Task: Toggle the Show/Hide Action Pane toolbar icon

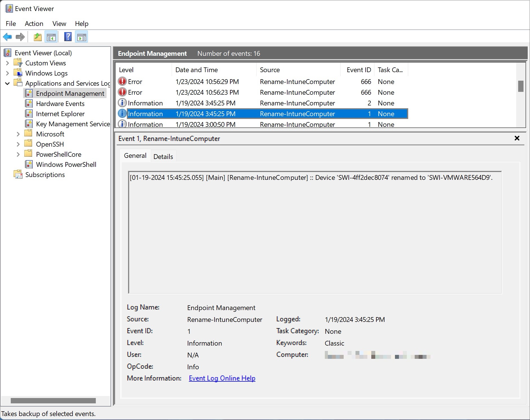Action: (81, 37)
